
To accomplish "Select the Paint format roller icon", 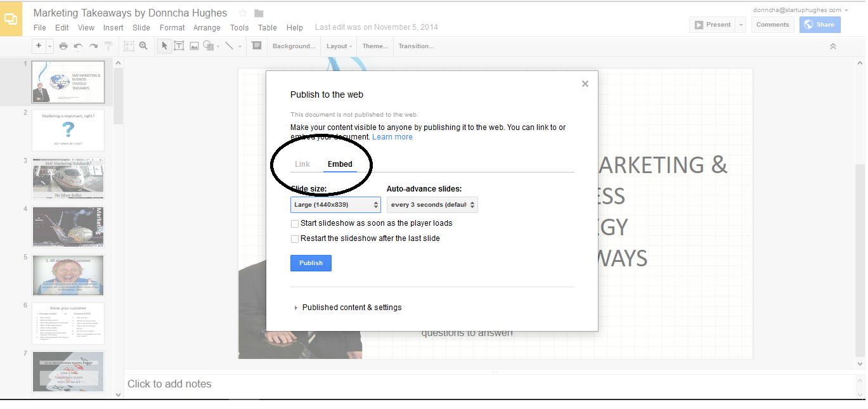I will point(108,46).
